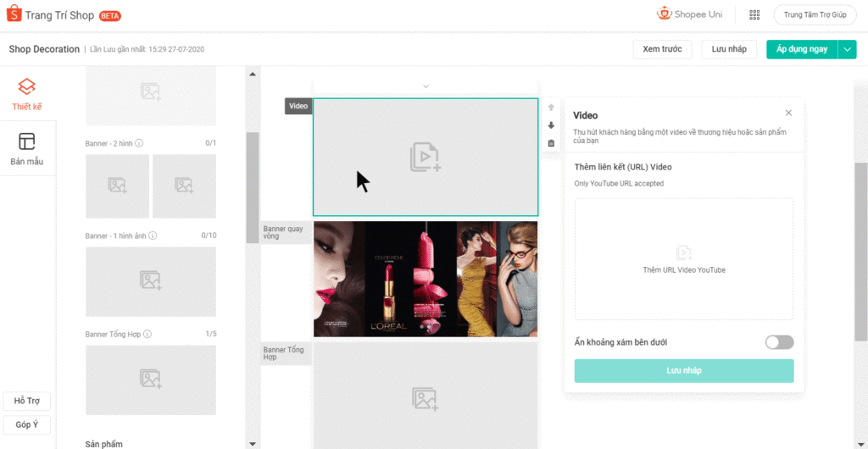Screen dimensions: 868x449
Task: Click Lưu nháp button in top bar
Action: [x=729, y=49]
